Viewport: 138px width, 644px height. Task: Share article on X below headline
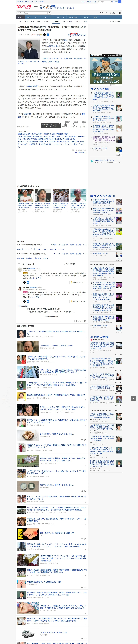pyautogui.click(x=45, y=35)
